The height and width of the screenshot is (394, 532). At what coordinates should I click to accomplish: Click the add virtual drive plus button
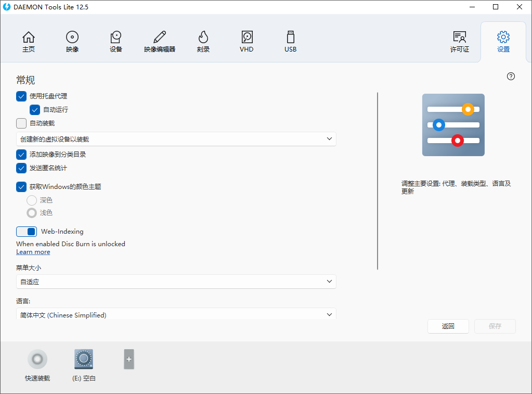point(127,359)
